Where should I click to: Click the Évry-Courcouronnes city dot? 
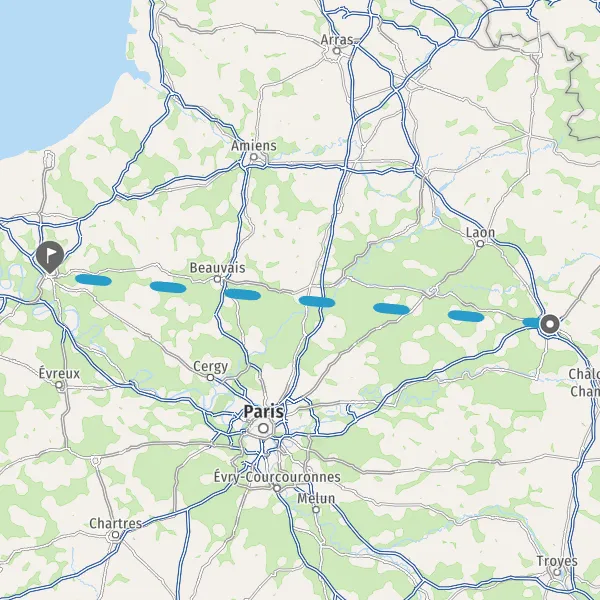(x=277, y=489)
